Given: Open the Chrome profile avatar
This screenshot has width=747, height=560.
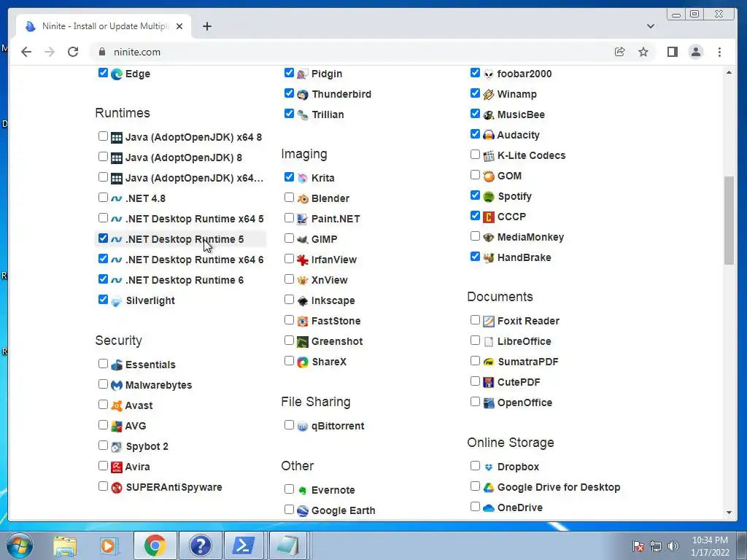Looking at the screenshot, I should coord(695,52).
